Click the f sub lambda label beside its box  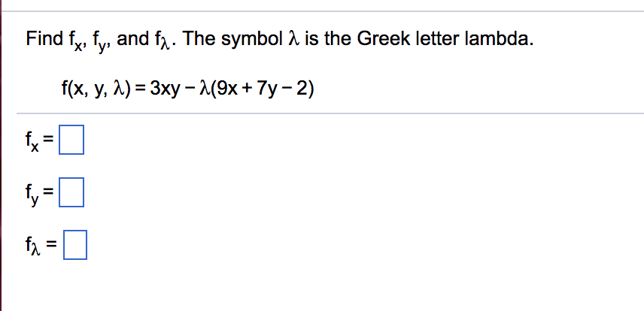point(33,246)
